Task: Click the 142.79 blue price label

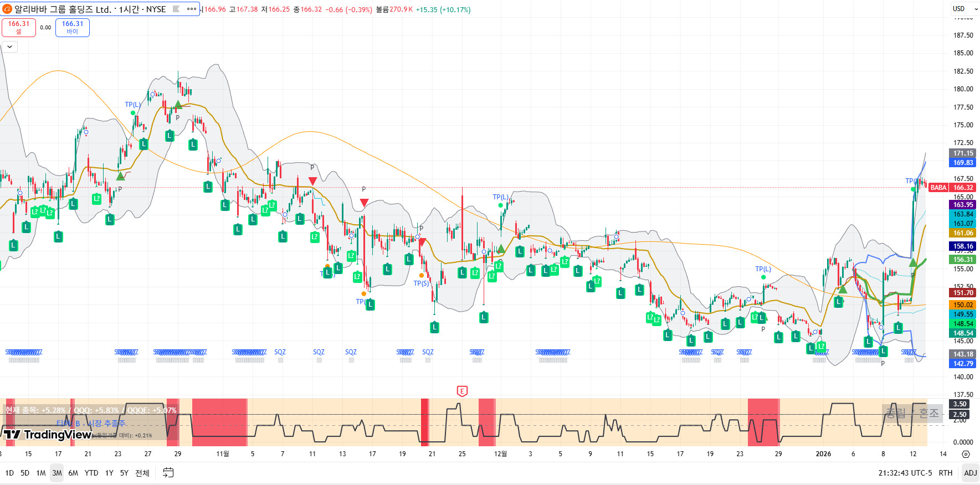Action: click(963, 364)
